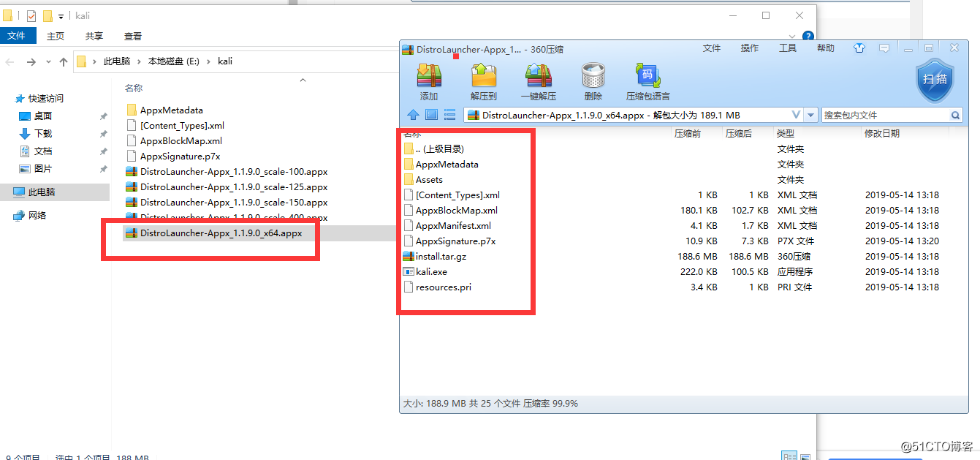Expand breadcrumb chevron after 本地磁盘 (E:)
Screen dimensions: 980x460
[208, 61]
